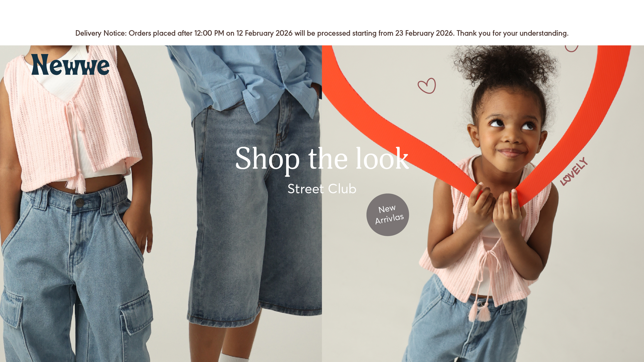Viewport: 644px width, 362px height.
Task: Open the New Arrivlas round badge
Action: [388, 215]
